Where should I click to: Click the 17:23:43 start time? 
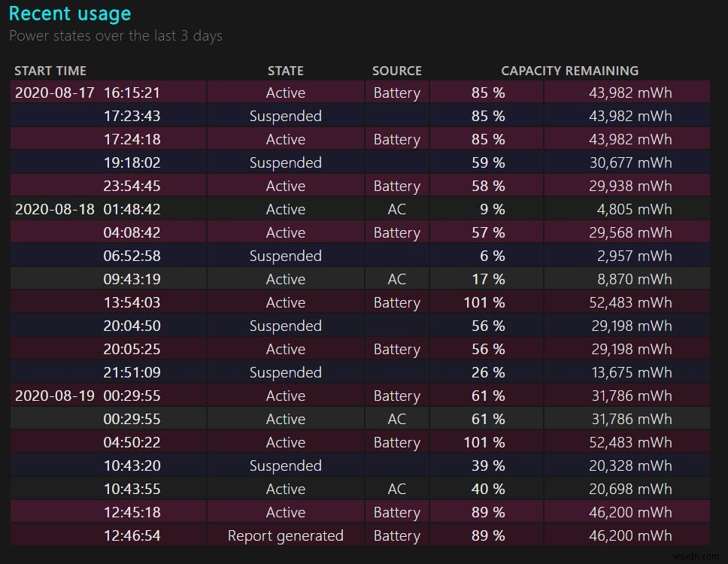[x=132, y=116]
